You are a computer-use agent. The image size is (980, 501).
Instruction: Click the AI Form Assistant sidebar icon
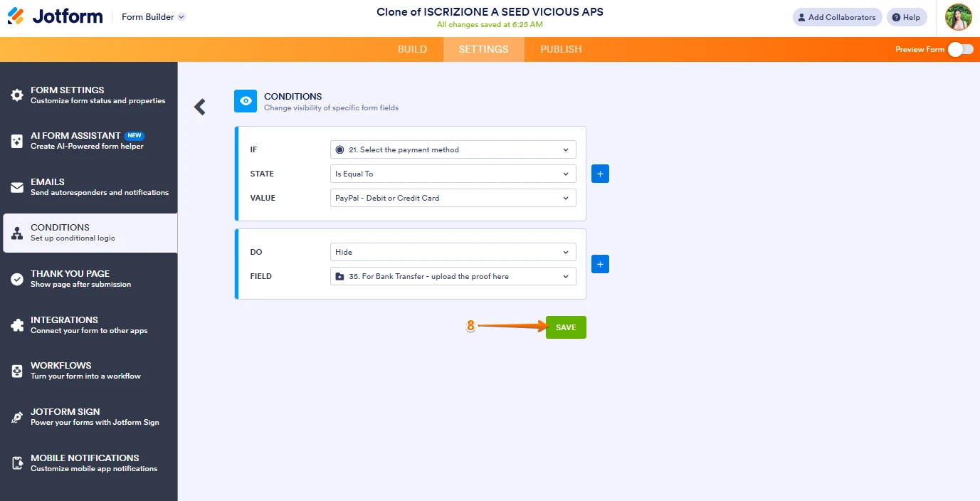point(17,141)
